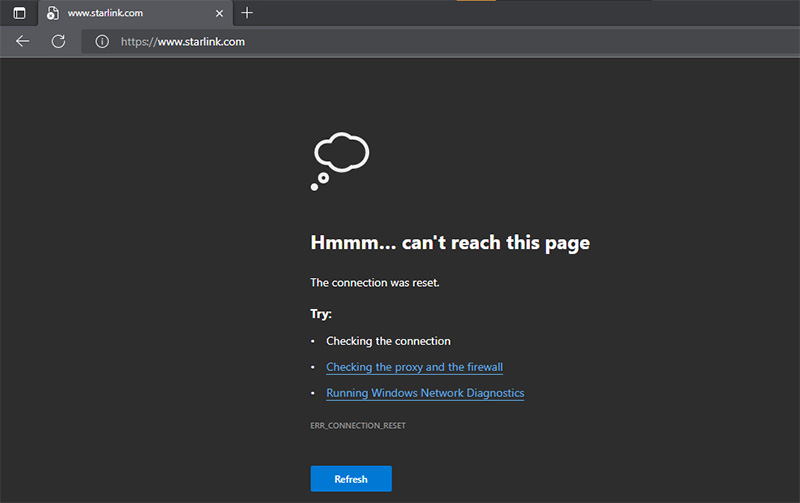Open the tab actions menu icon
The height and width of the screenshot is (503, 800).
tap(19, 13)
